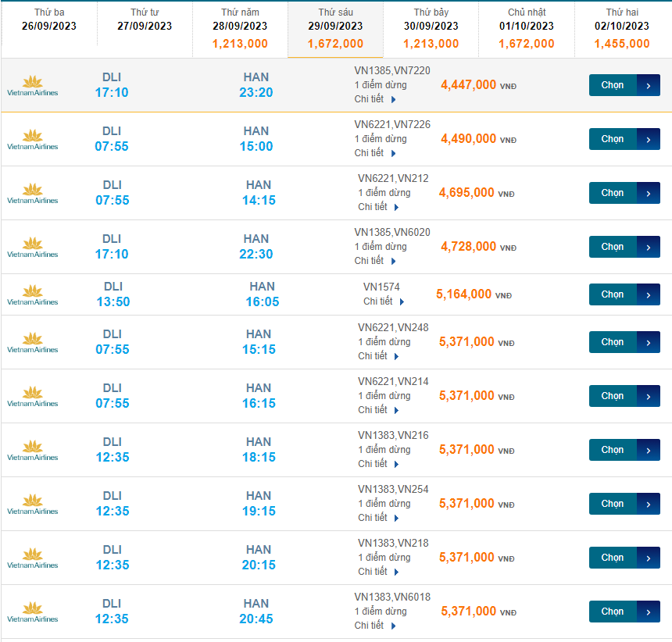672x642 pixels.
Task: Open the Chủ nhật 01/10/2023 date tab
Action: 527,30
